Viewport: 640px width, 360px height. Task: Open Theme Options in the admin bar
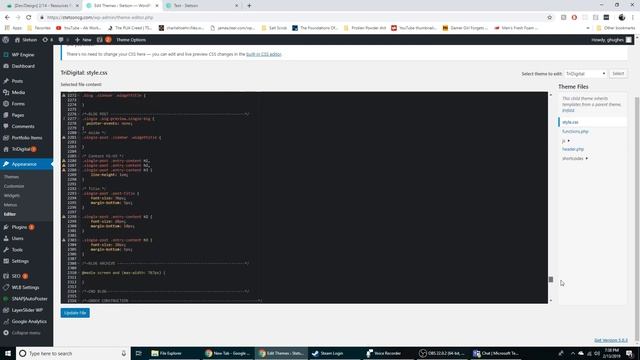[131, 40]
